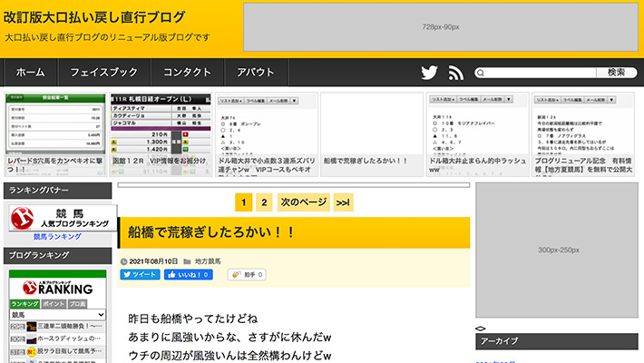Select the ブロ画 tab in ranking widget

[78, 303]
